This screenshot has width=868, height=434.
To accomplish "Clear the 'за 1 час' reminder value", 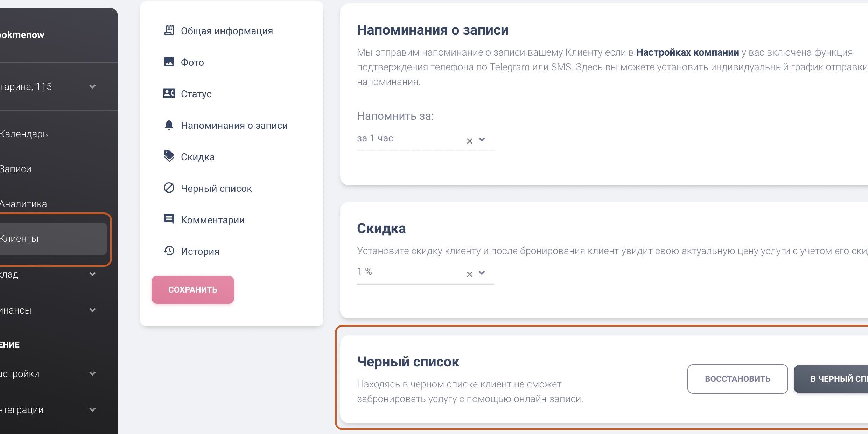I will [470, 141].
